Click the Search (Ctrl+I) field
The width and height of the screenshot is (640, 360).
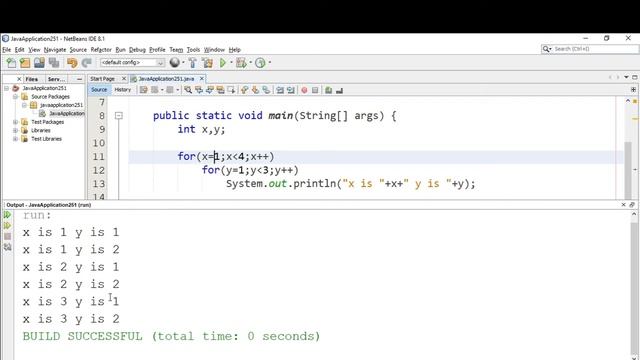point(590,49)
